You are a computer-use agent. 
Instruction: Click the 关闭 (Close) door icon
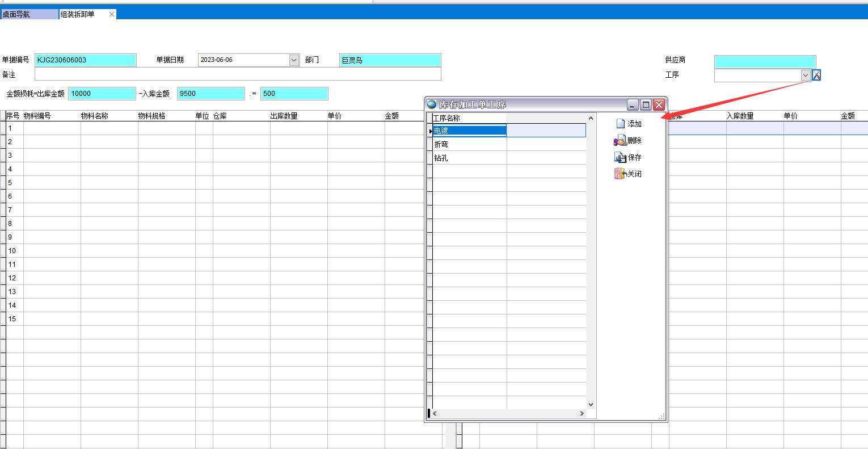[620, 174]
